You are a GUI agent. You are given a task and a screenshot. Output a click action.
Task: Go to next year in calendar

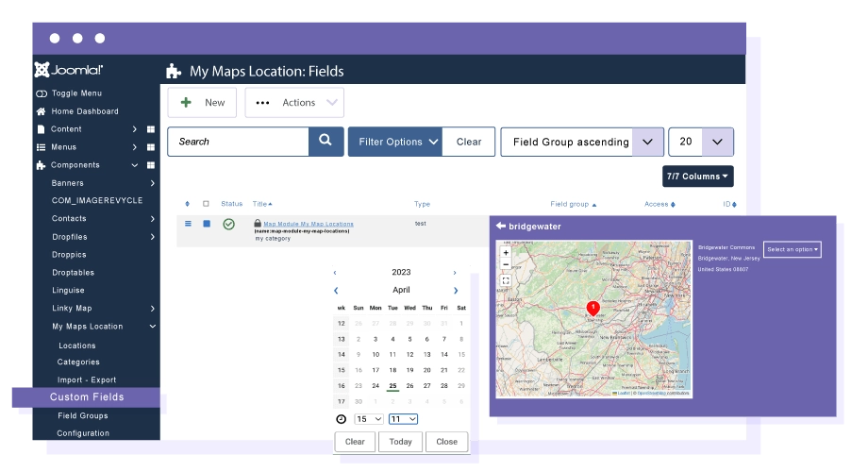click(455, 273)
